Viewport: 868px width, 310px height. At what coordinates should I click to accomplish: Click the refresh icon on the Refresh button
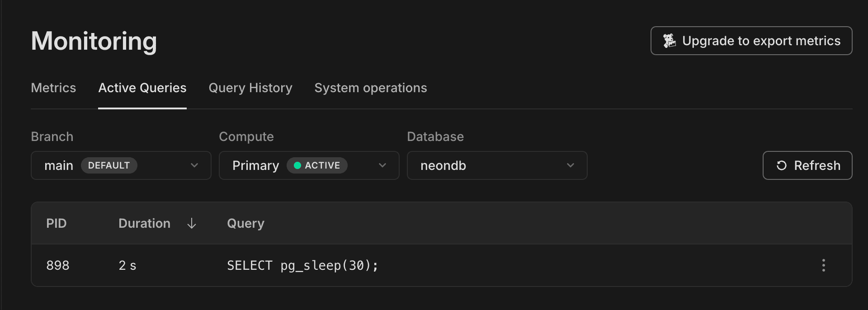pyautogui.click(x=782, y=165)
